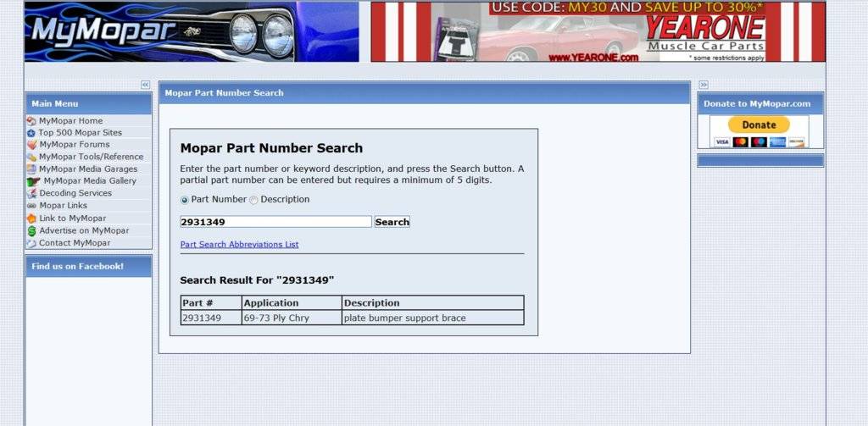Click the star icon for Top 500 Mopar Sites
Image resolution: width=868 pixels, height=426 pixels.
tap(31, 133)
